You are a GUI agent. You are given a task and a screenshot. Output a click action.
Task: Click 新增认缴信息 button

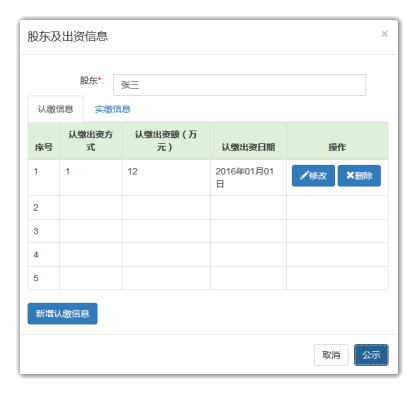pyautogui.click(x=62, y=313)
